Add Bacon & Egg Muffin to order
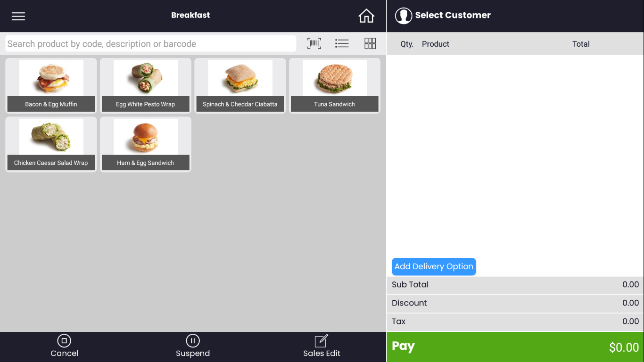 [51, 85]
